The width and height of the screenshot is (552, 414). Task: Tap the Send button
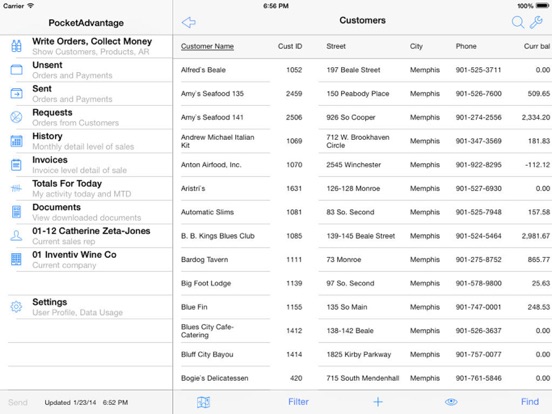pyautogui.click(x=18, y=402)
